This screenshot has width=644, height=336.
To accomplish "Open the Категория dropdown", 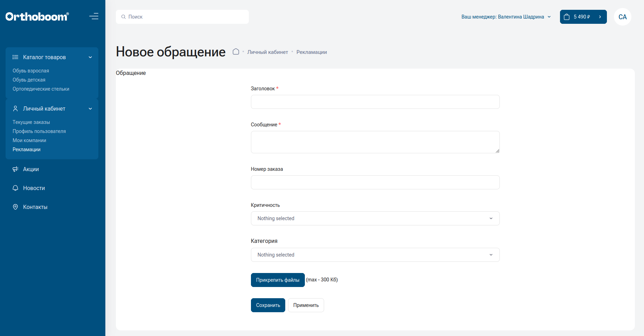I will [x=375, y=254].
